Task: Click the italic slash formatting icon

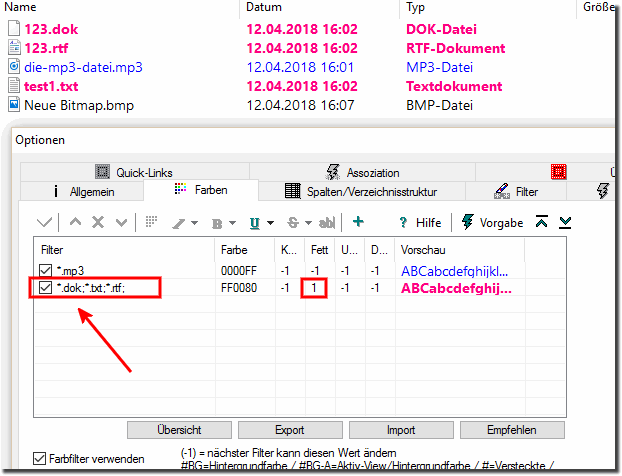Action: click(179, 223)
